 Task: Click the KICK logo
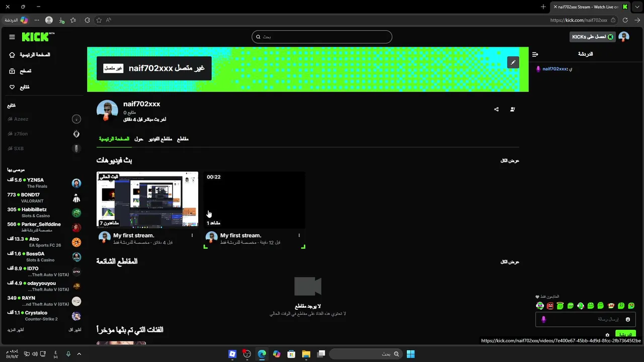coord(38,37)
